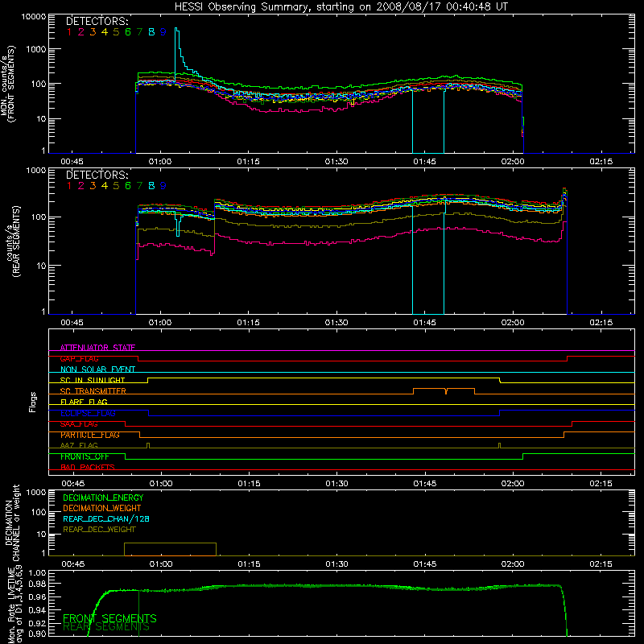Click the GAP_FLAG label
The image size is (644, 644).
point(79,358)
